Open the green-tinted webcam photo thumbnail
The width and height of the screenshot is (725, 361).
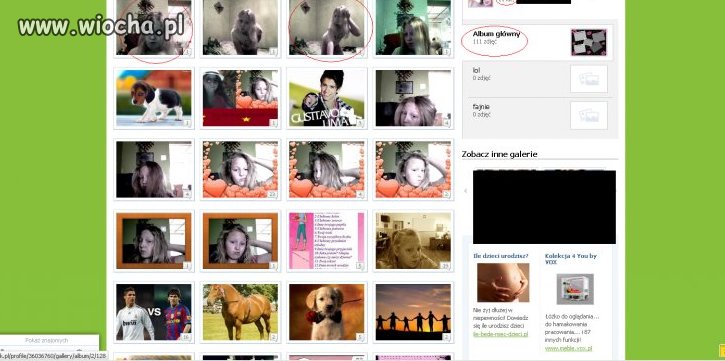tap(413, 27)
